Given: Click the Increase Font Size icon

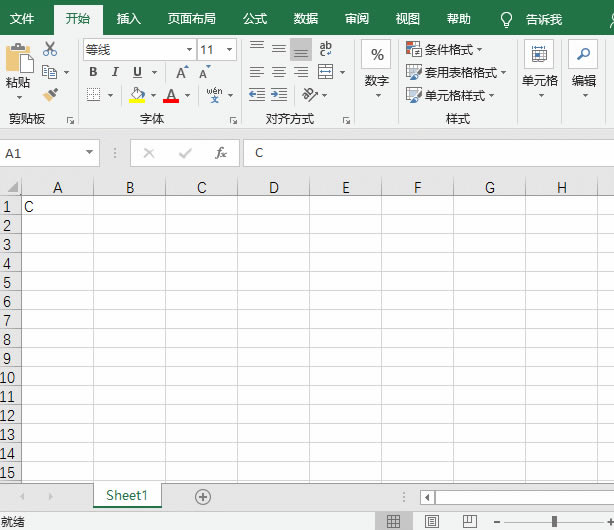Looking at the screenshot, I should coord(181,72).
